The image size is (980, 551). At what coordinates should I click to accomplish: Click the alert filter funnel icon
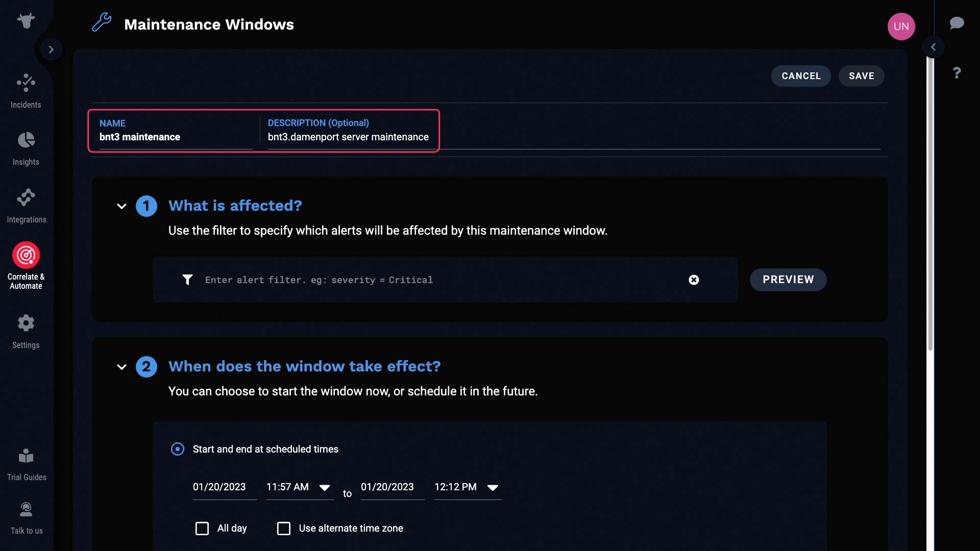pos(187,280)
